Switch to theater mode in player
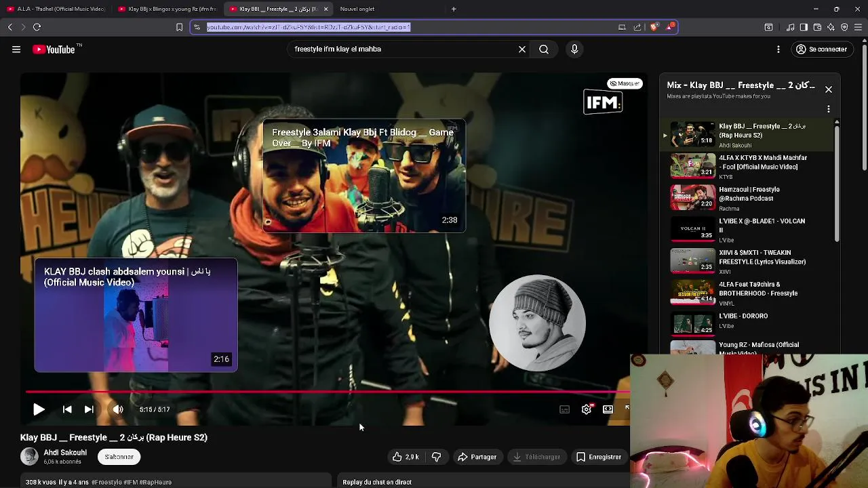This screenshot has height=488, width=868. click(x=608, y=409)
